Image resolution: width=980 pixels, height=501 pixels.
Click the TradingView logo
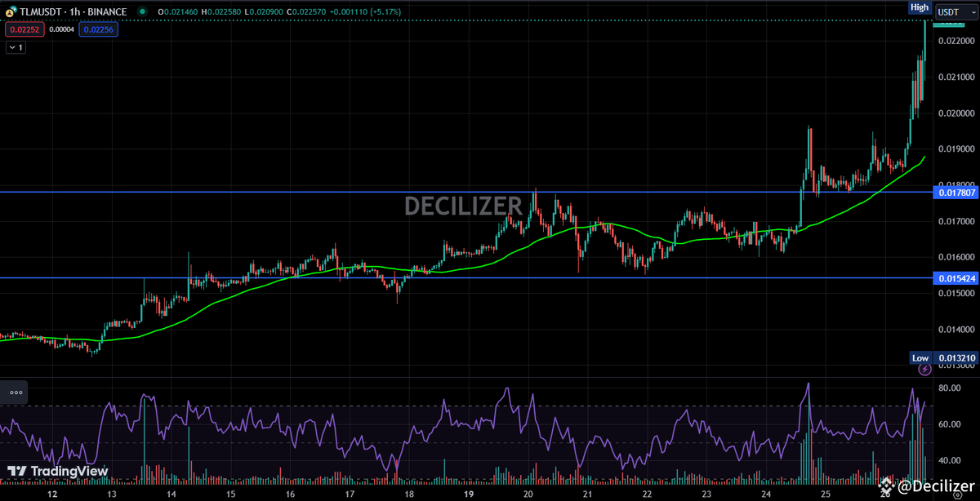click(x=57, y=472)
